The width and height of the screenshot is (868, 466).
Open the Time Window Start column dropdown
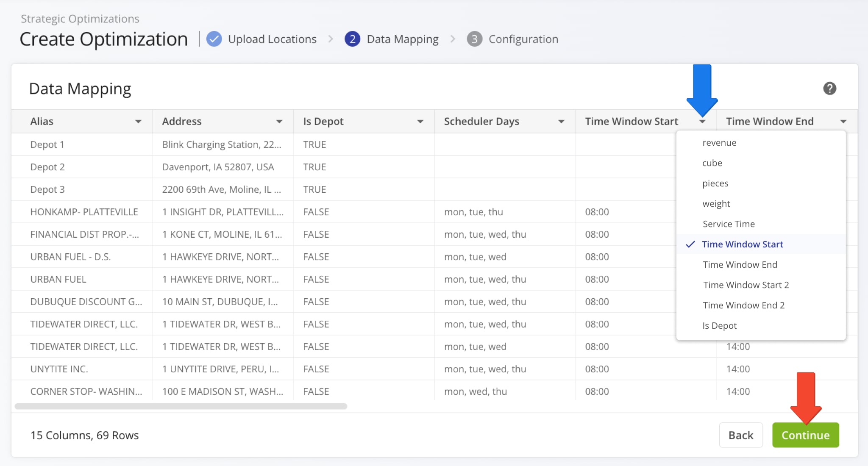[x=702, y=121]
